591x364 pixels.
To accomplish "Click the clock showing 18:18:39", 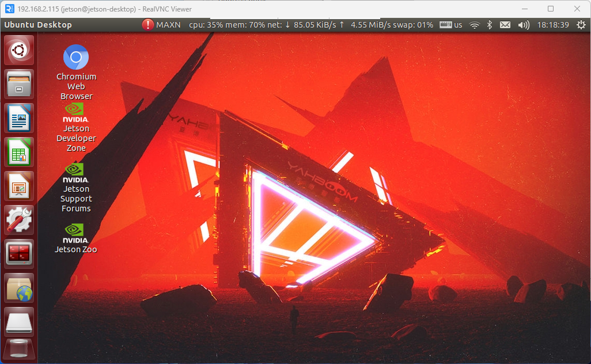I will [552, 25].
